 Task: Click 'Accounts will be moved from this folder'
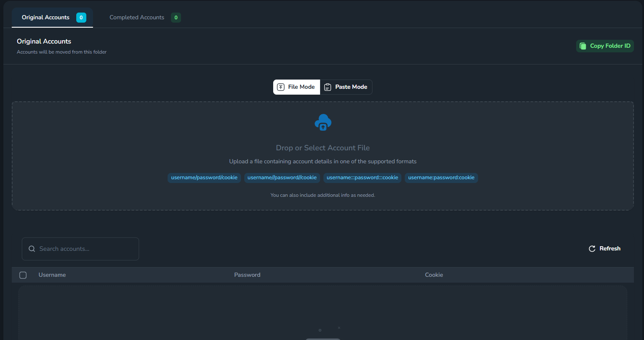coord(62,52)
